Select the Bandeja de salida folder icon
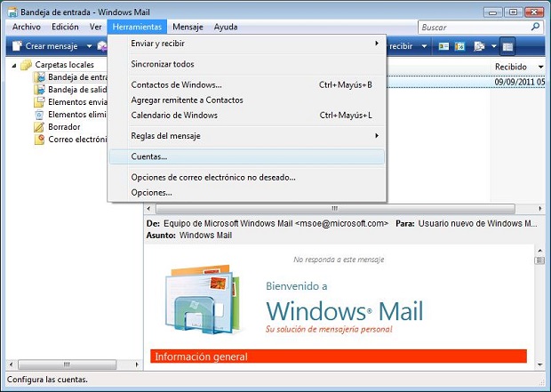This screenshot has height=392, width=551. coord(39,89)
